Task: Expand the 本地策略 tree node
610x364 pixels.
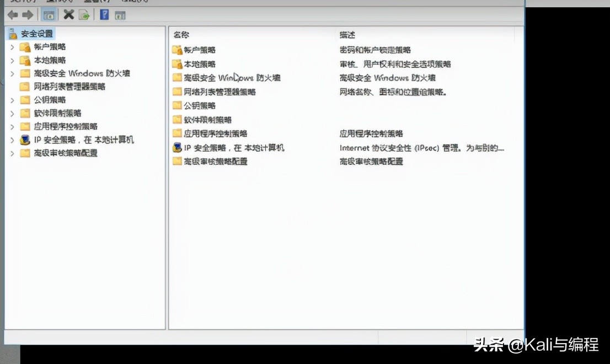Action: tap(12, 60)
